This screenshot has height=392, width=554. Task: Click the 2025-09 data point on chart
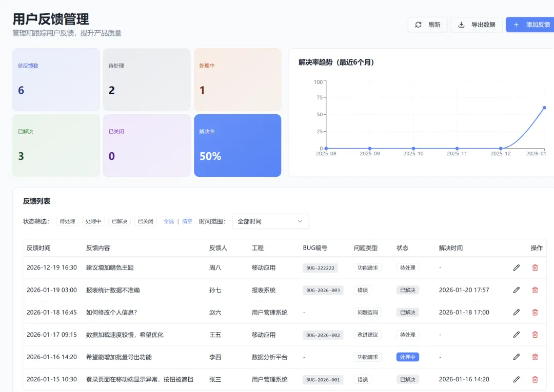[369, 149]
